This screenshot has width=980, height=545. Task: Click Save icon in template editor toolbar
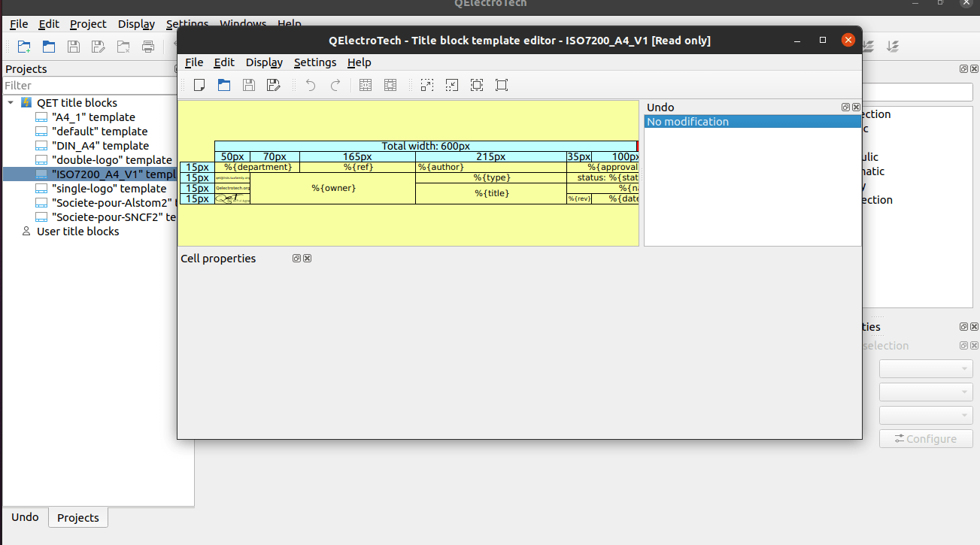point(249,85)
